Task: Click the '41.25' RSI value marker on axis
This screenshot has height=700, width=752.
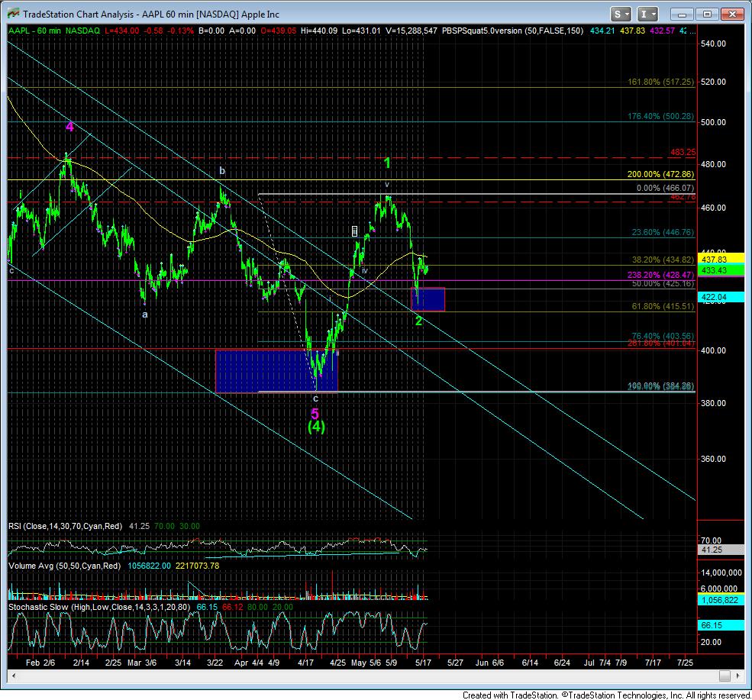Action: click(x=721, y=550)
